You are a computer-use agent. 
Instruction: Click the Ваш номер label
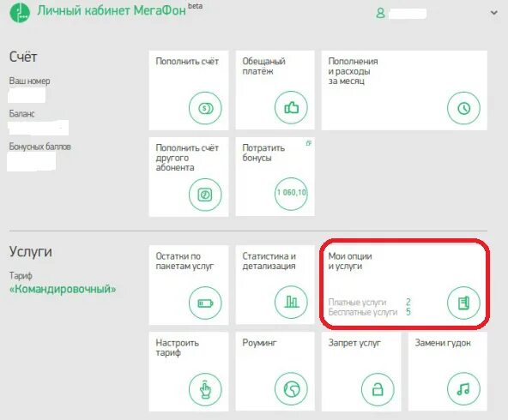(29, 81)
